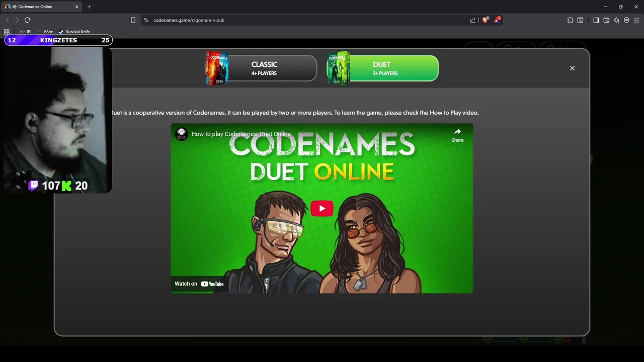Open the browser main menu
This screenshot has width=644, height=362.
[x=636, y=20]
